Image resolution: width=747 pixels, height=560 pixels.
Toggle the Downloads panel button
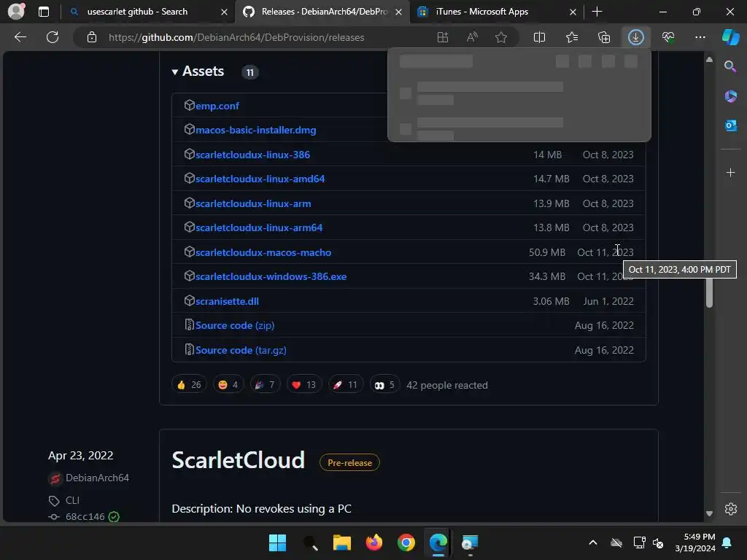(636, 37)
